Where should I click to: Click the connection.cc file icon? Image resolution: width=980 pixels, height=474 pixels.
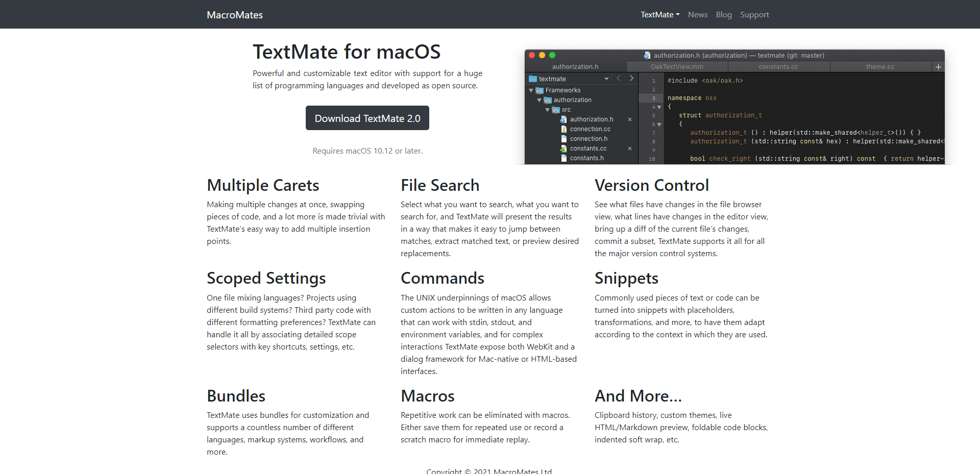[563, 129]
